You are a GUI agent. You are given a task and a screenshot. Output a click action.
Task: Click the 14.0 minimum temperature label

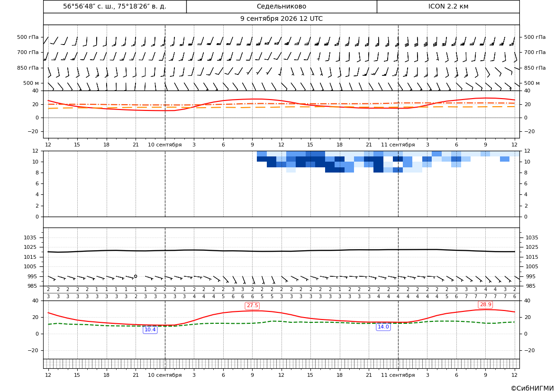(383, 327)
